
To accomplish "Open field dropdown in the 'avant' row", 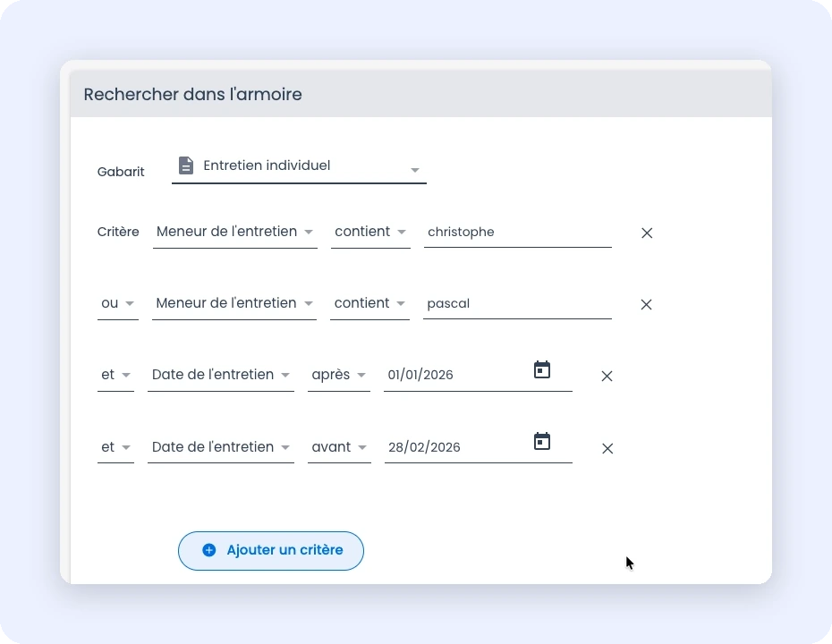I will coord(221,448).
